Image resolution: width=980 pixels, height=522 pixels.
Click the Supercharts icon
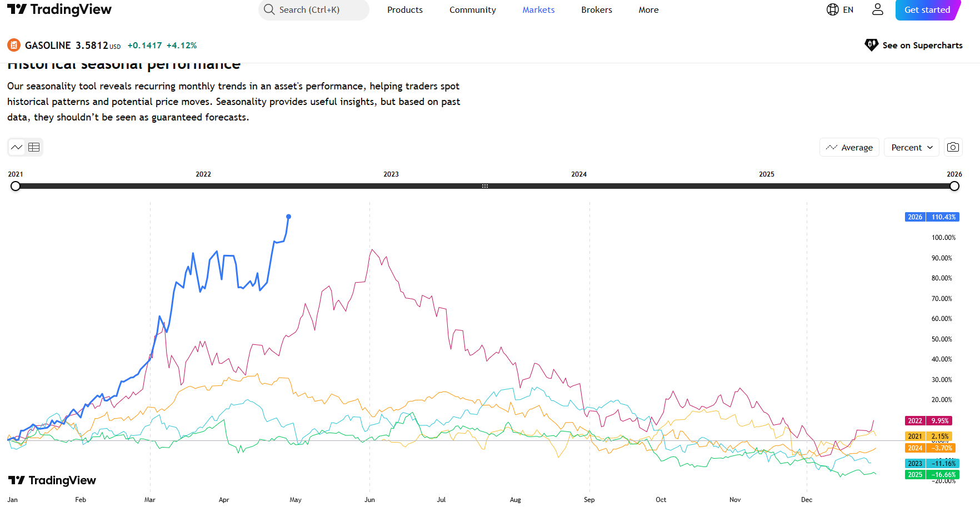point(872,45)
